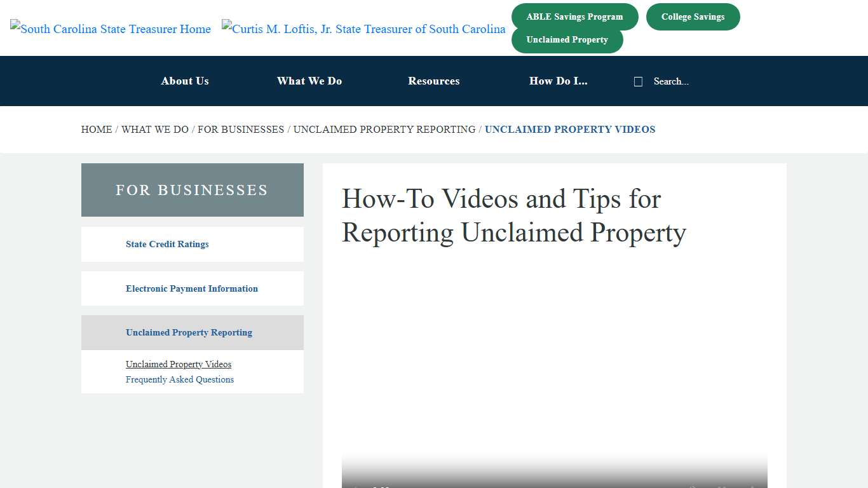The image size is (868, 488).
Task: Open the Resources dropdown
Action: (x=433, y=81)
